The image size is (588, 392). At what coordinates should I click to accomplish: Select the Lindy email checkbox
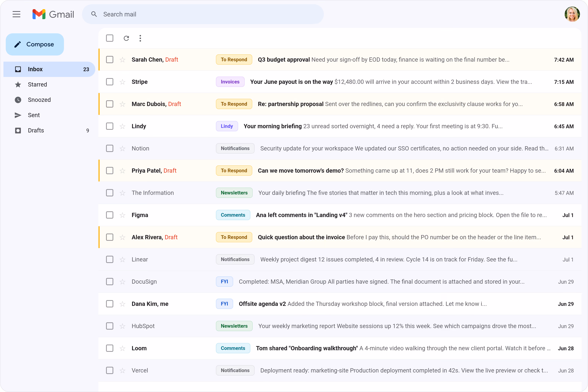[109, 126]
